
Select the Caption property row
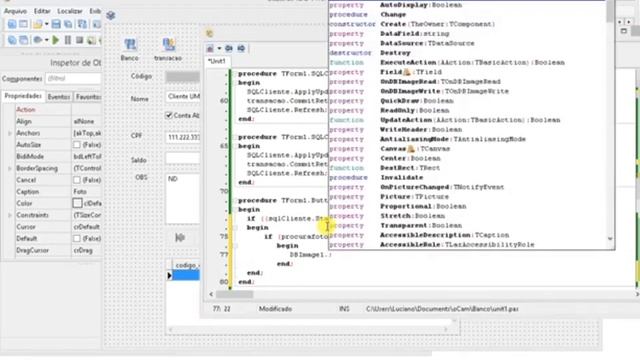[x=58, y=192]
